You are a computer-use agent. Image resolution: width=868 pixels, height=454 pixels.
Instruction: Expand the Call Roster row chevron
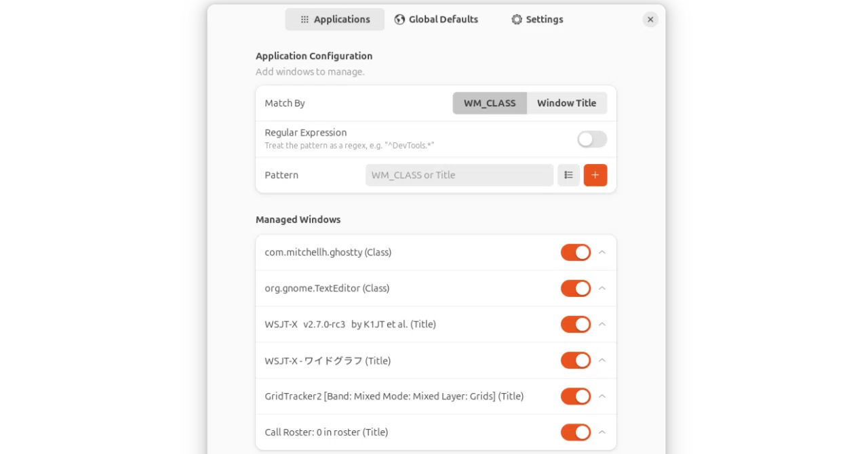602,432
